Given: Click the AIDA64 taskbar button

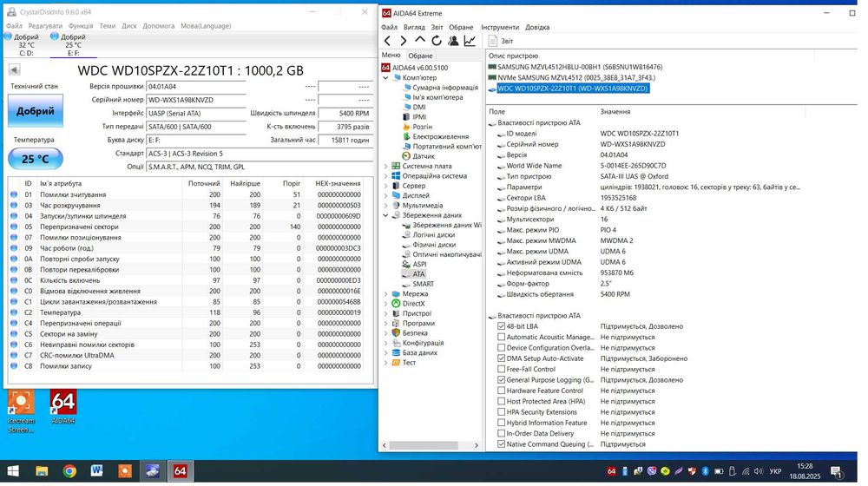Looking at the screenshot, I should pos(180,471).
